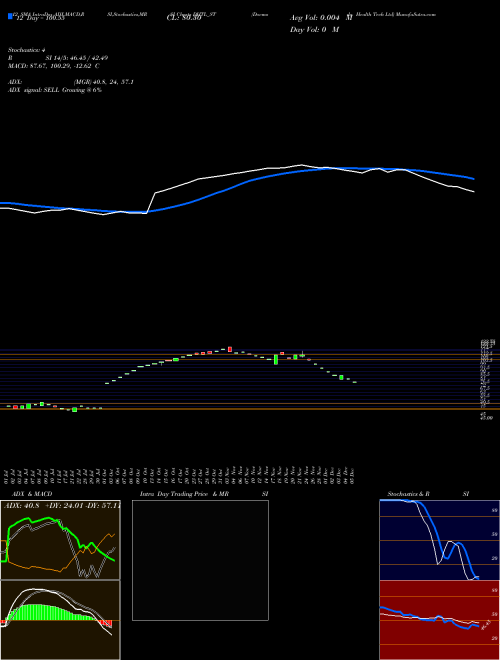Click the 'ADX signal: SELL' line

tap(55, 90)
